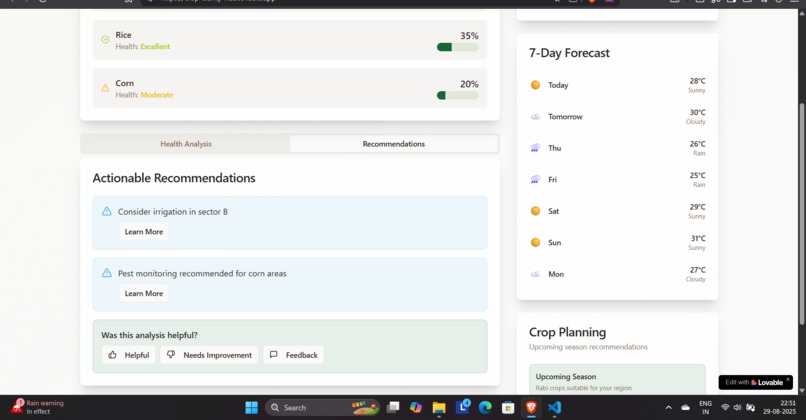Click the rain icon for Fri
This screenshot has width=806, height=420.
[x=535, y=179]
